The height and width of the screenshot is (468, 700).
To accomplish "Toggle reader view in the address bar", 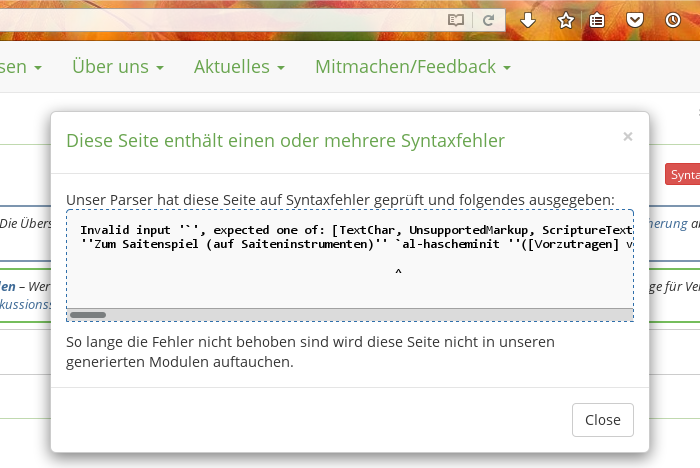I will click(456, 20).
